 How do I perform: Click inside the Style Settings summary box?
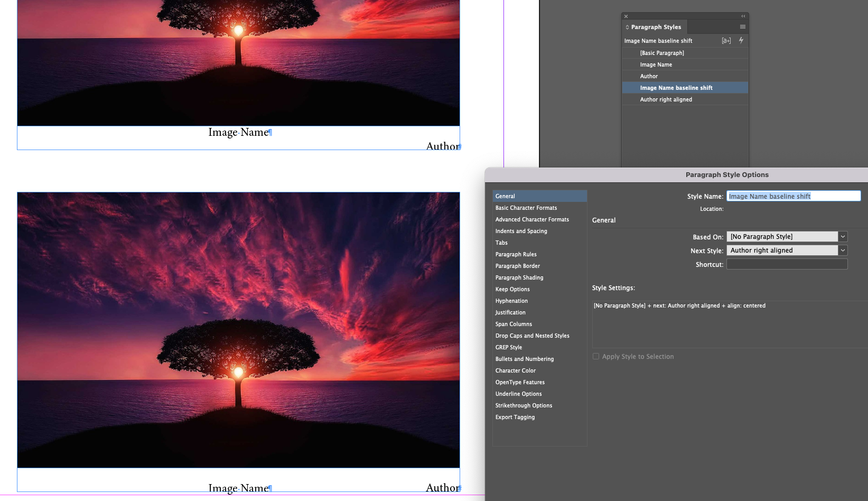click(729, 322)
